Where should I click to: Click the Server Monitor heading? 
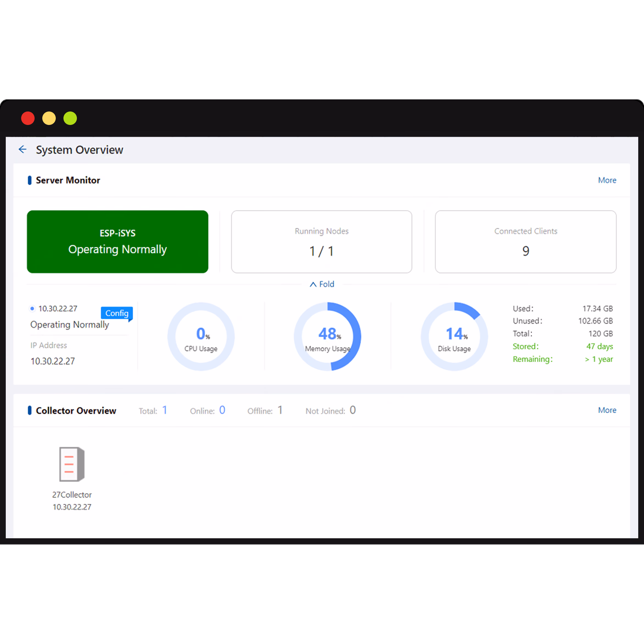click(x=68, y=180)
